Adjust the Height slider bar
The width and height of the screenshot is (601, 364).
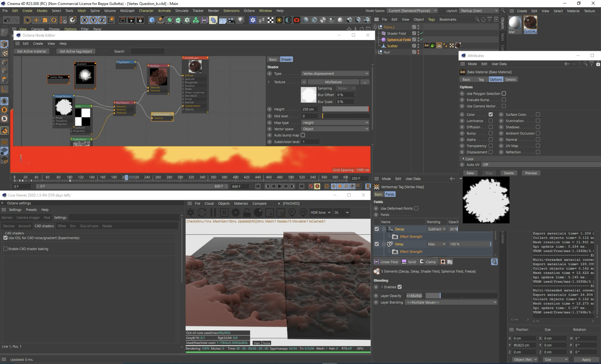345,109
